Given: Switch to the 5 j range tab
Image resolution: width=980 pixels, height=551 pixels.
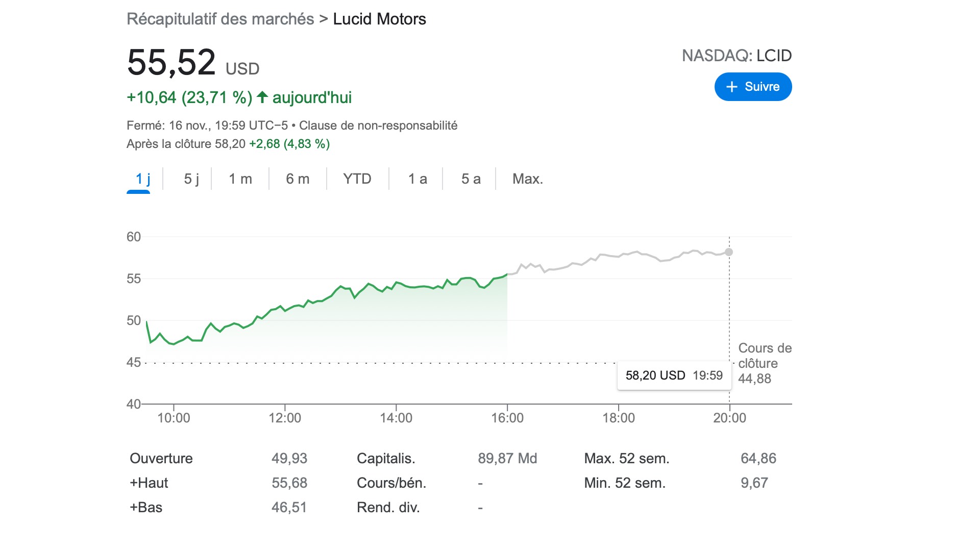Looking at the screenshot, I should [191, 179].
